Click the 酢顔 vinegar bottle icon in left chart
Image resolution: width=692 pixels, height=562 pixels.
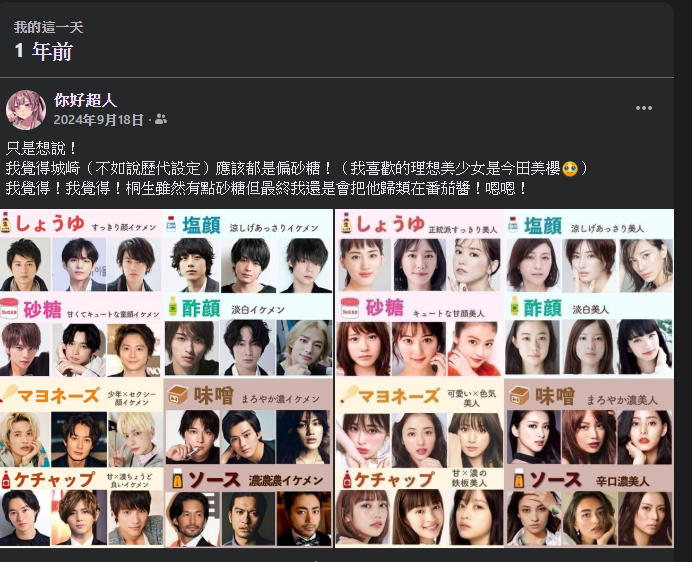point(173,306)
